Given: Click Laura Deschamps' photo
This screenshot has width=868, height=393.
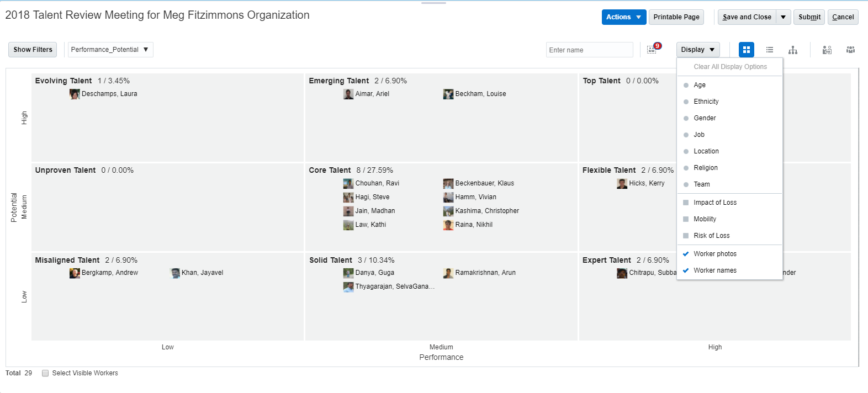Looking at the screenshot, I should 75,94.
